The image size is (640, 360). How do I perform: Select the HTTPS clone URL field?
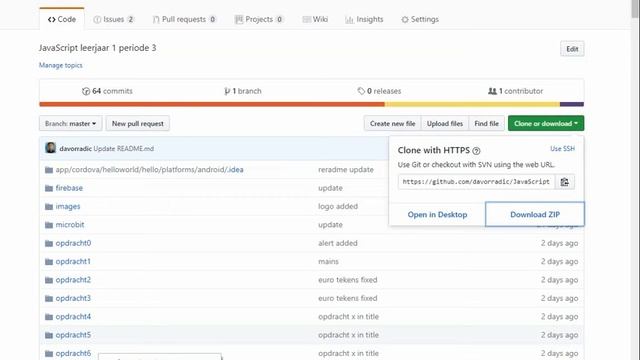476,182
